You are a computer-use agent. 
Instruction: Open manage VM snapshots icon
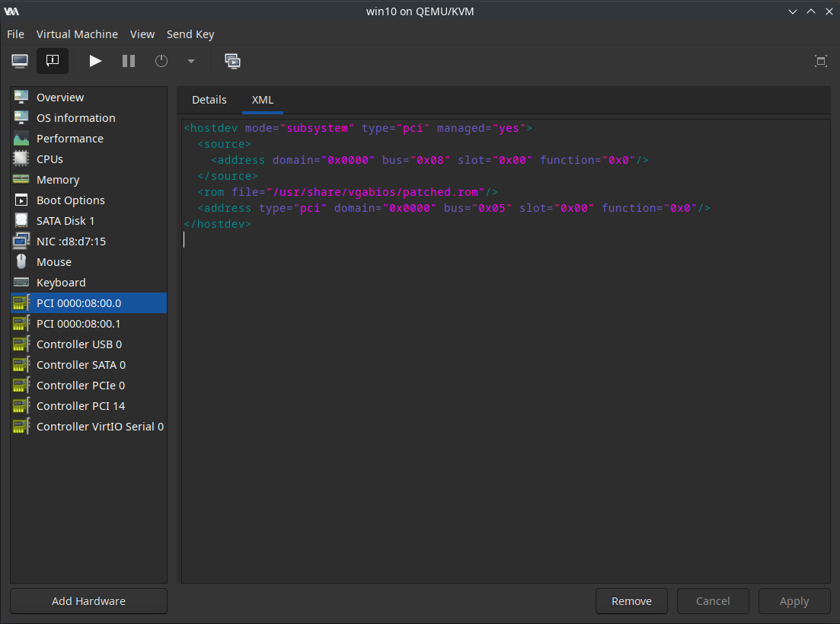click(233, 61)
